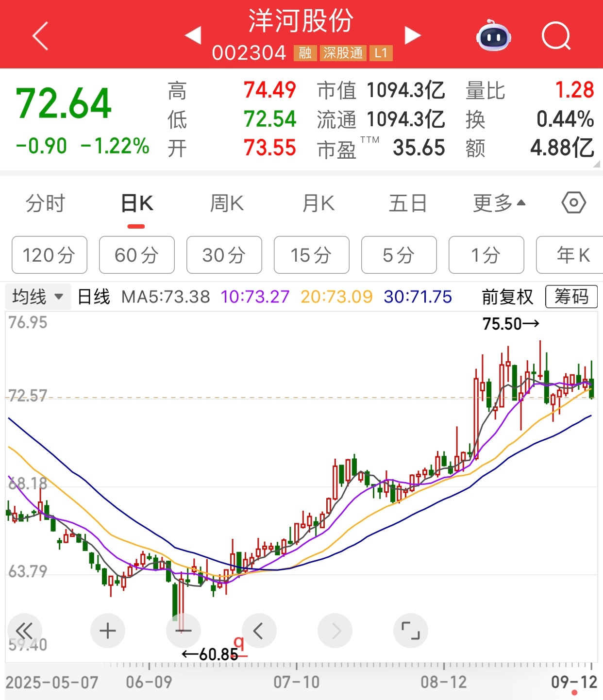603x700 pixels.
Task: Move chart right with chevron button
Action: (x=335, y=631)
